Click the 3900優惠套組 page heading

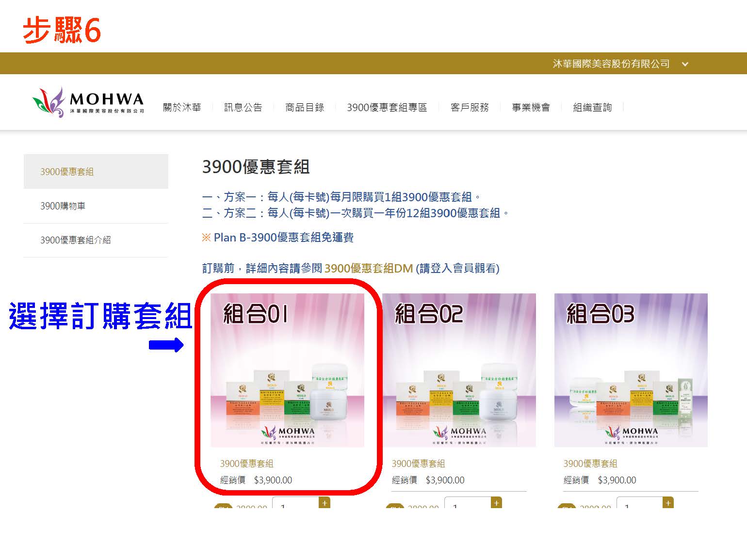point(256,167)
